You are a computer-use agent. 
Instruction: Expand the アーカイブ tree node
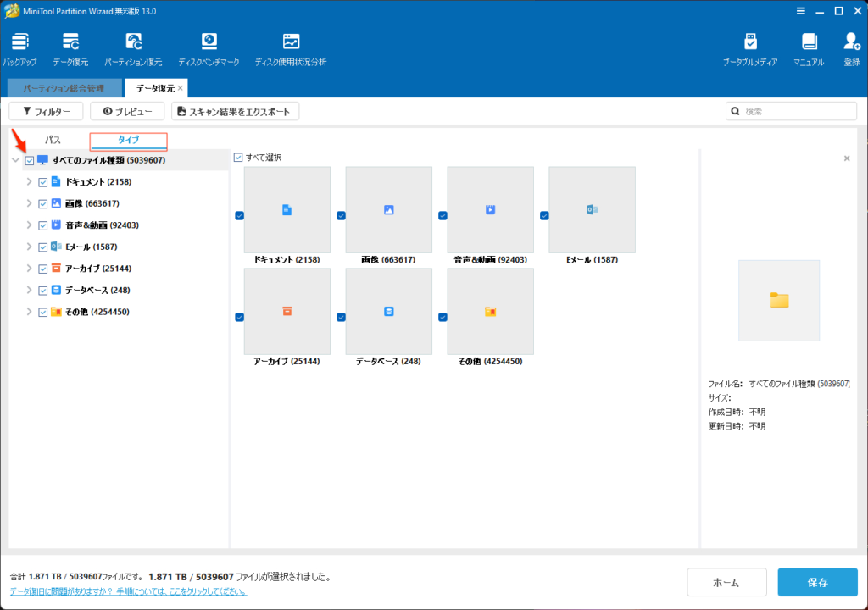pos(29,269)
